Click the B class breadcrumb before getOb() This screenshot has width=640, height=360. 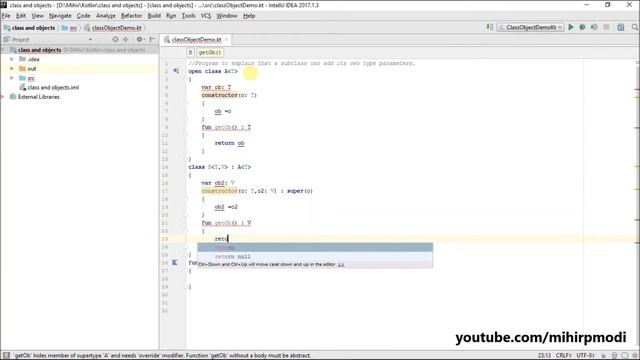tap(190, 53)
